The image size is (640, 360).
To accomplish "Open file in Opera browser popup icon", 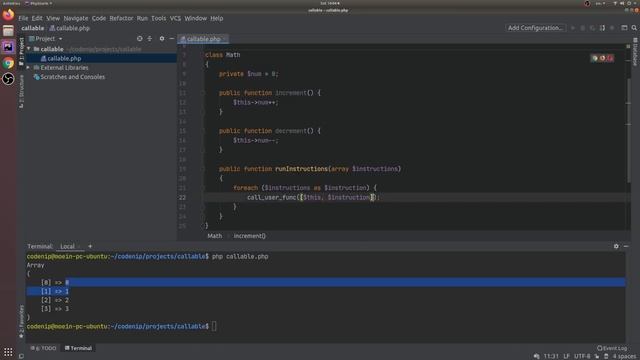I will 610,58.
